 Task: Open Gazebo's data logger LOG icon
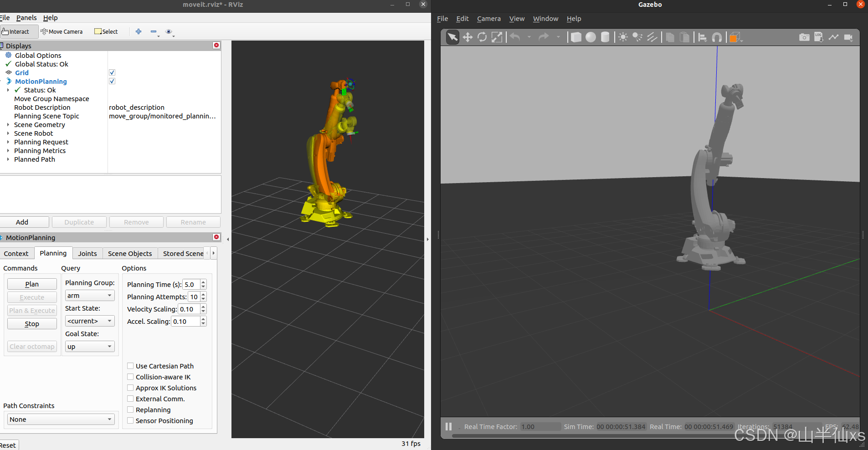(x=819, y=37)
